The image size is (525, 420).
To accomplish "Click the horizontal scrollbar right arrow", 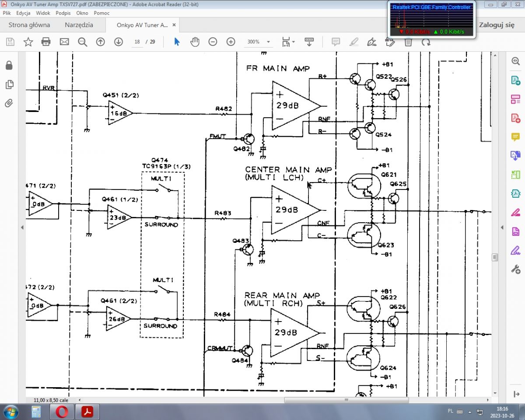I will [488, 400].
